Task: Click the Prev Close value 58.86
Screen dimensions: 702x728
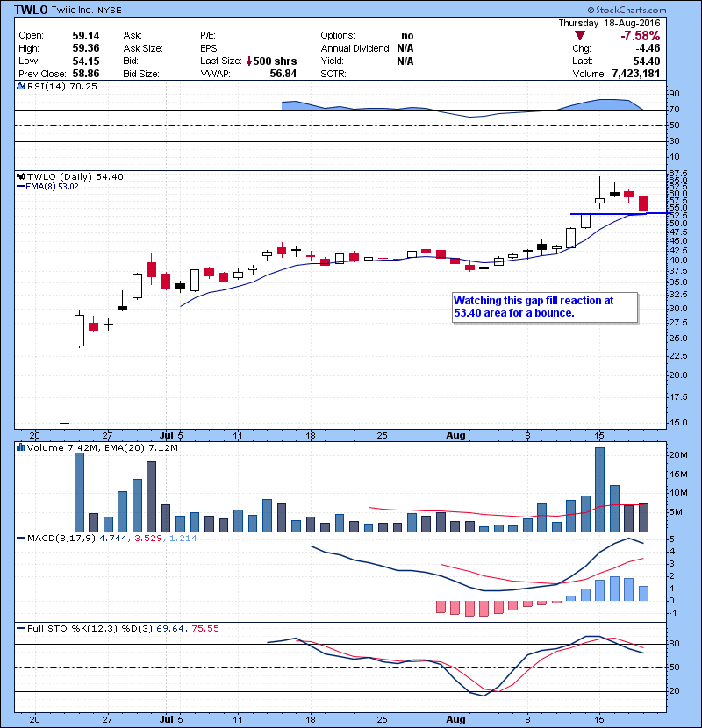Action: (86, 74)
